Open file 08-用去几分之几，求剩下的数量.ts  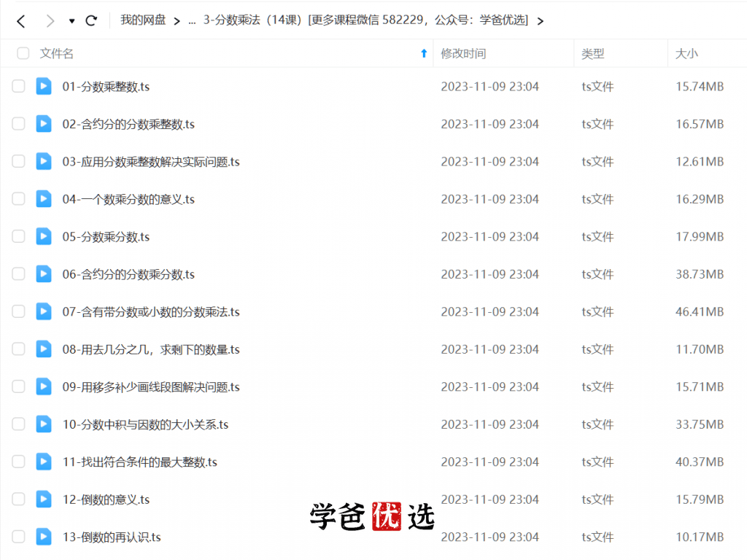click(x=151, y=349)
